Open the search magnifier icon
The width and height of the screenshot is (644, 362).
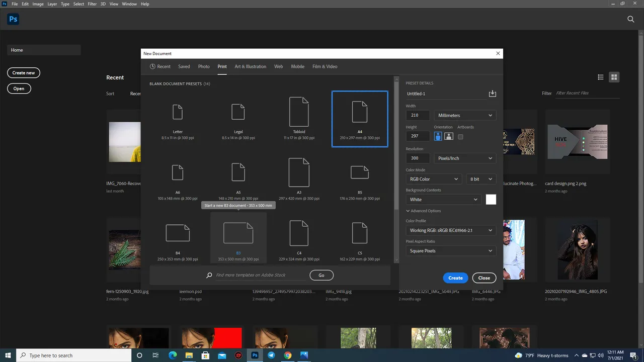(631, 19)
